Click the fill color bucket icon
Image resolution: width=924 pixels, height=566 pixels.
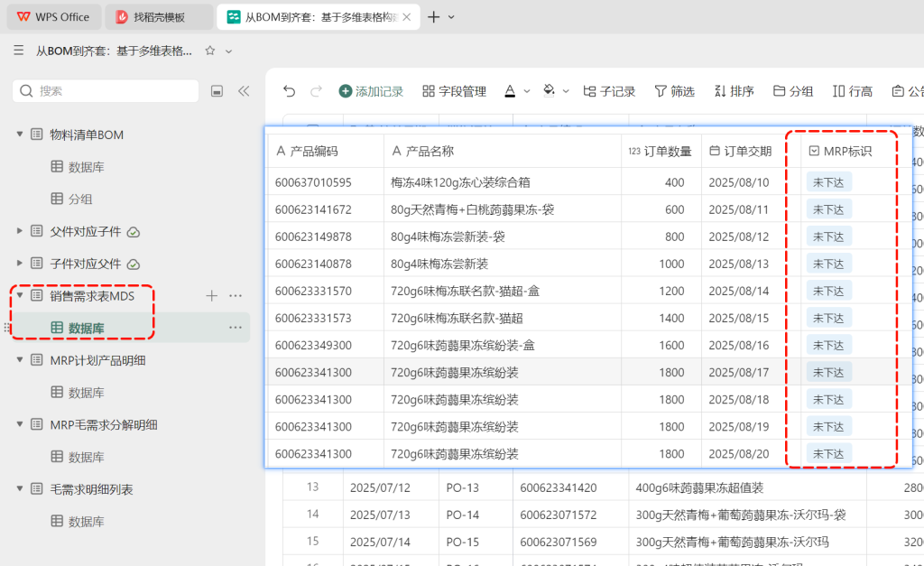(x=549, y=91)
